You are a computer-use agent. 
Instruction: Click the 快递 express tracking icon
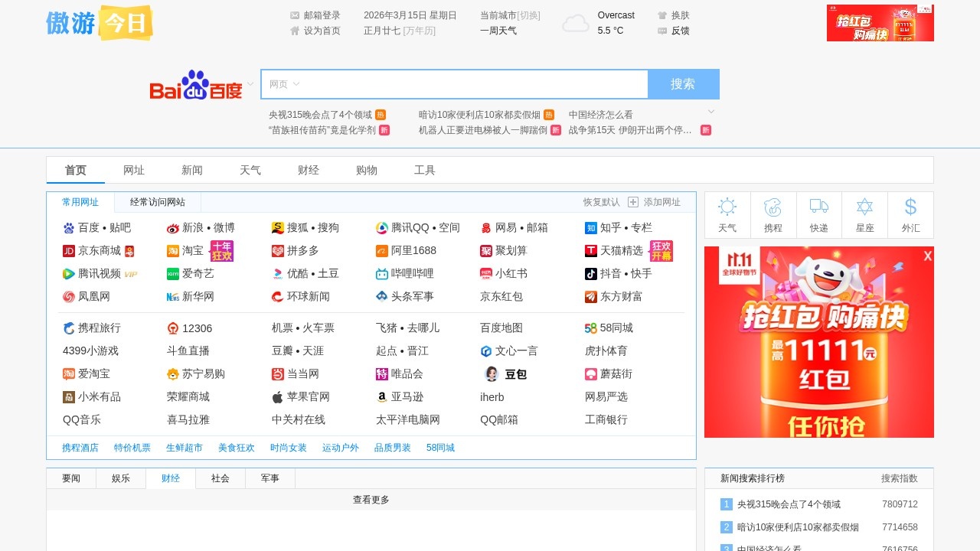818,214
